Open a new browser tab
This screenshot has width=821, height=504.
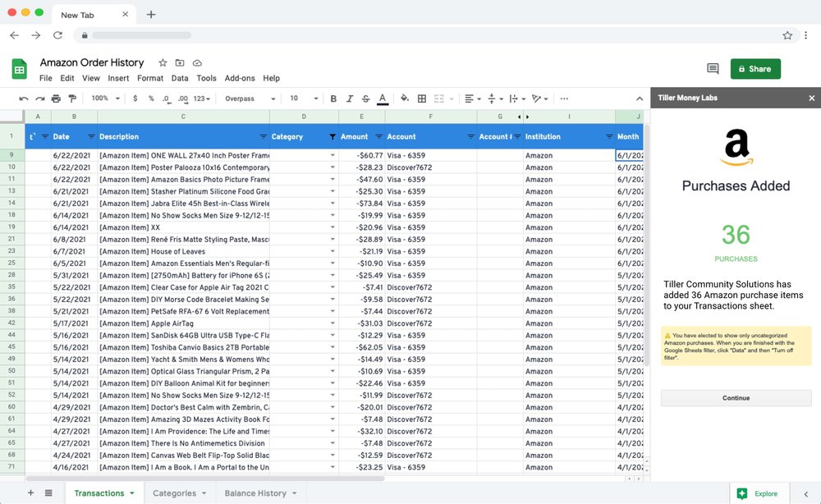click(151, 15)
